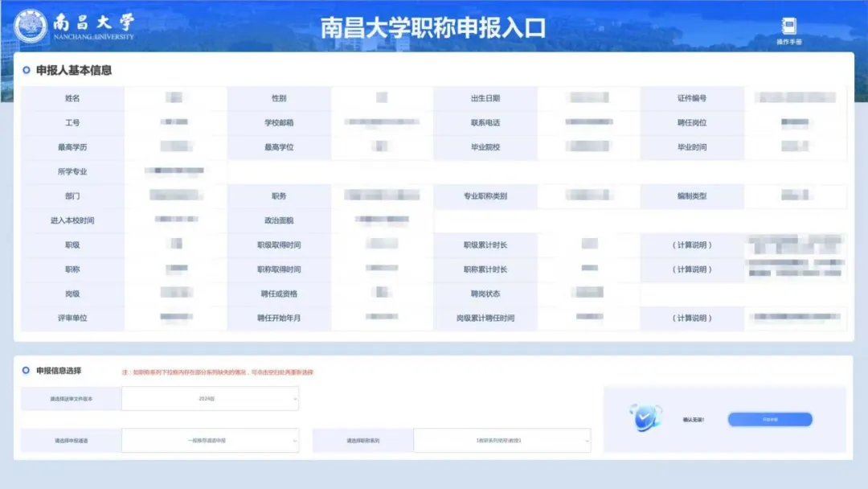Click the 性别 label cell
This screenshot has width=868, height=489.
tap(279, 99)
